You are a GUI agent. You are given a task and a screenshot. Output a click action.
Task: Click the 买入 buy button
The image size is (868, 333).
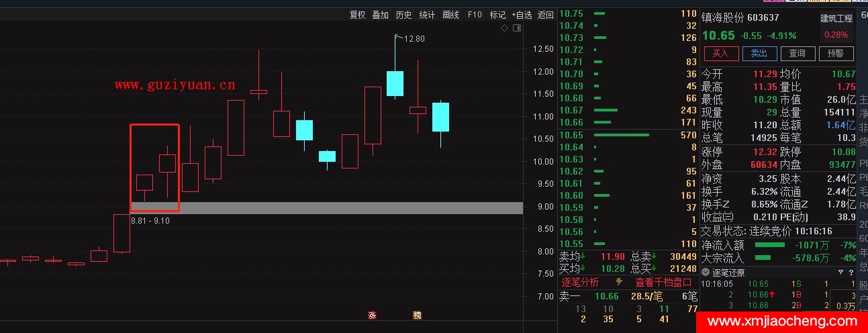click(x=721, y=54)
